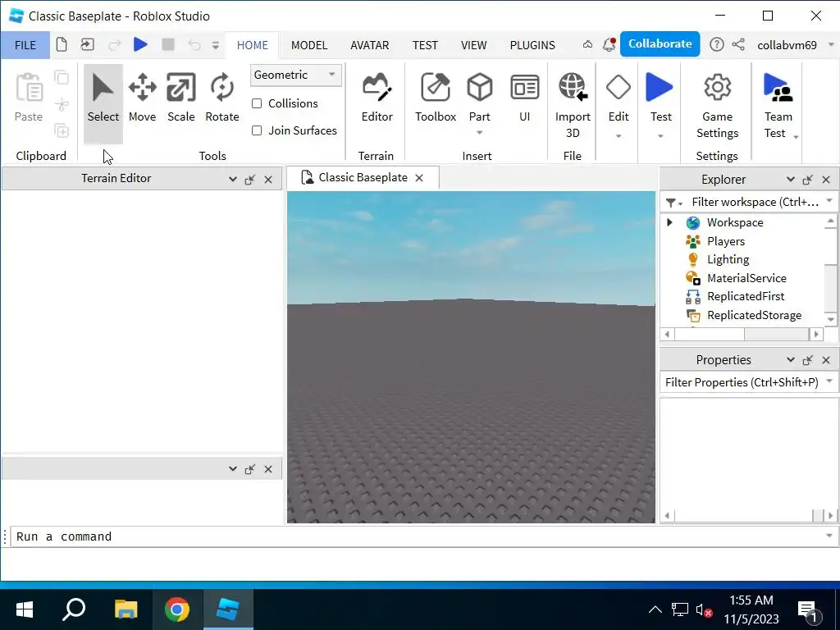Close the Terrain Editor panel
840x630 pixels.
click(268, 180)
